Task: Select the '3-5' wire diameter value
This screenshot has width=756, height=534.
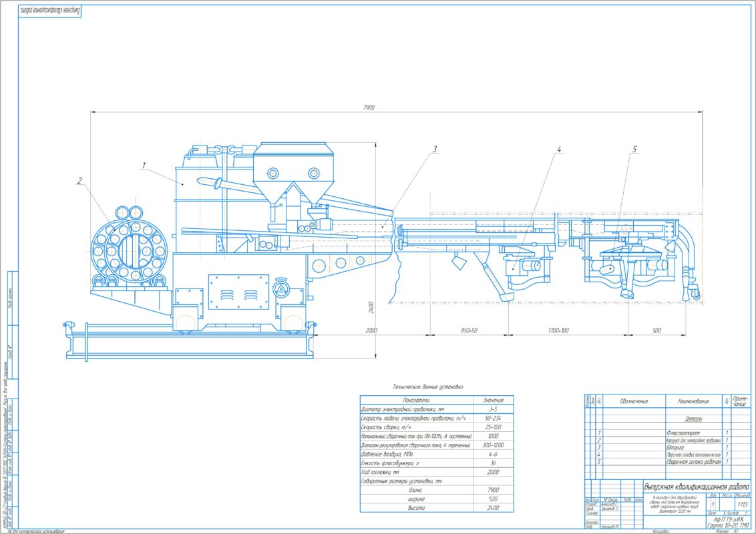Action: [x=493, y=409]
